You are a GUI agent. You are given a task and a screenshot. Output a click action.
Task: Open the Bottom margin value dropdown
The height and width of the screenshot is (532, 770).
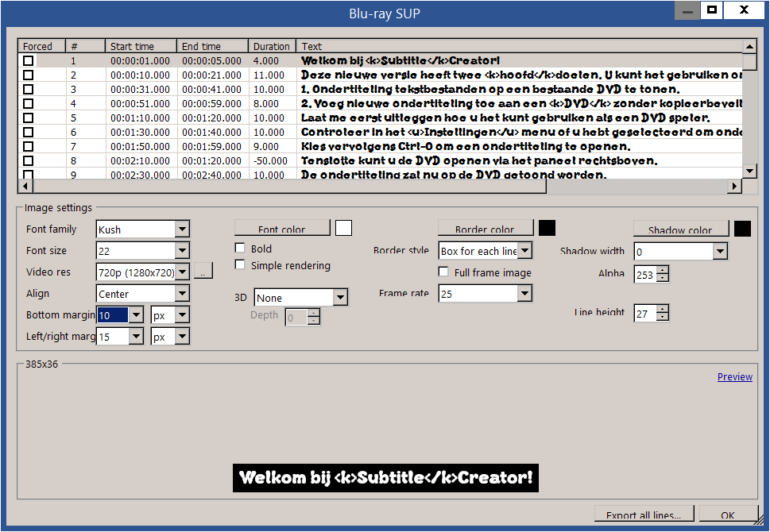(x=136, y=314)
